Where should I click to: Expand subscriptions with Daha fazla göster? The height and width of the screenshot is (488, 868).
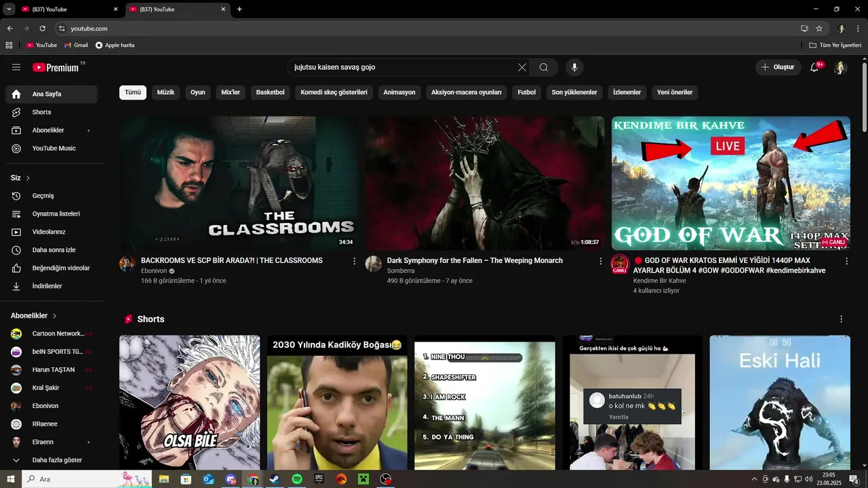tap(52, 460)
